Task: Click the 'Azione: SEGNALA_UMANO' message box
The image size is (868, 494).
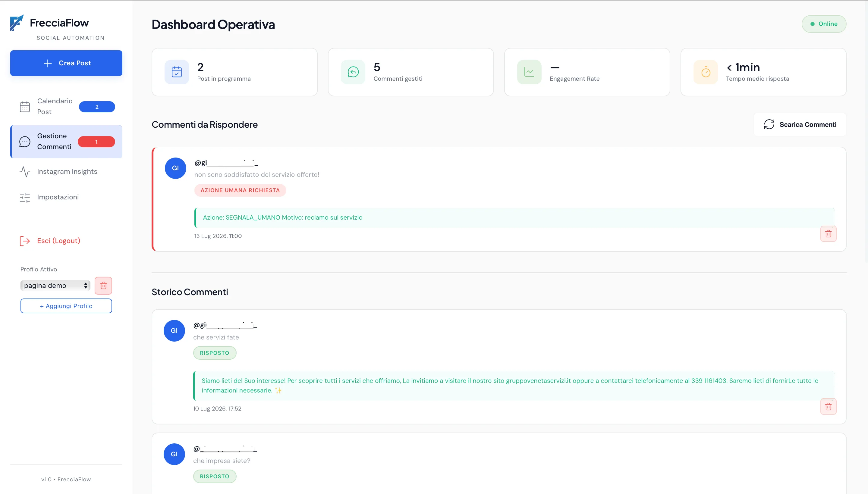Action: tap(514, 217)
